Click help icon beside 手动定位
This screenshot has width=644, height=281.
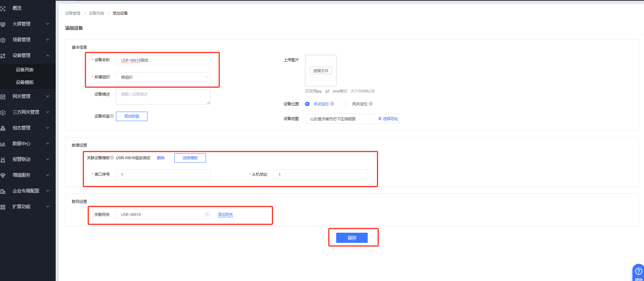(332, 104)
